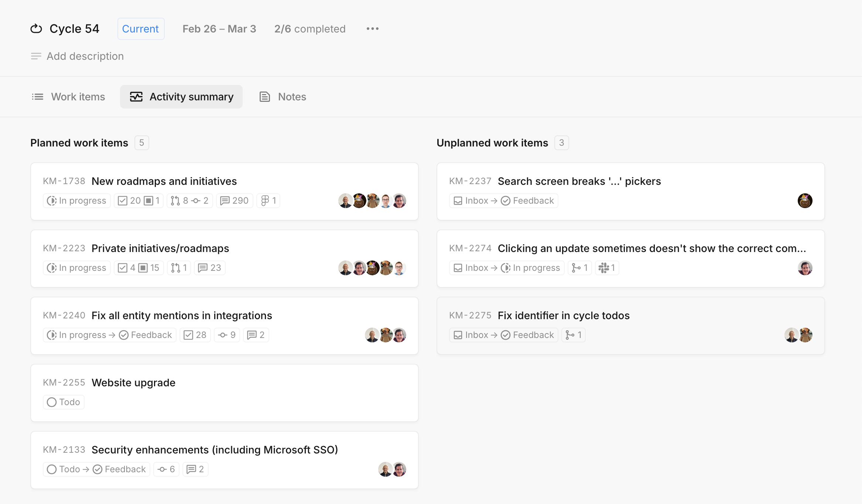Click the Add description field

pyautogui.click(x=85, y=56)
